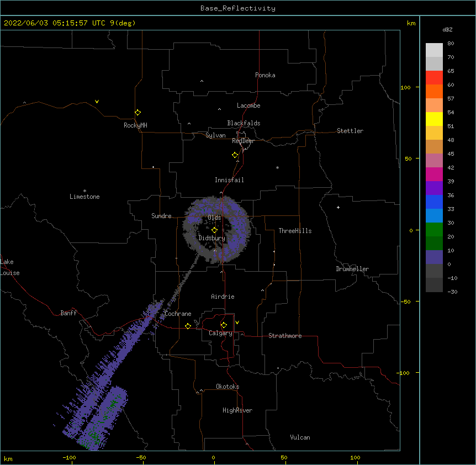Click the Banff town label
Image resolution: width=476 pixels, height=465 pixels.
68,313
